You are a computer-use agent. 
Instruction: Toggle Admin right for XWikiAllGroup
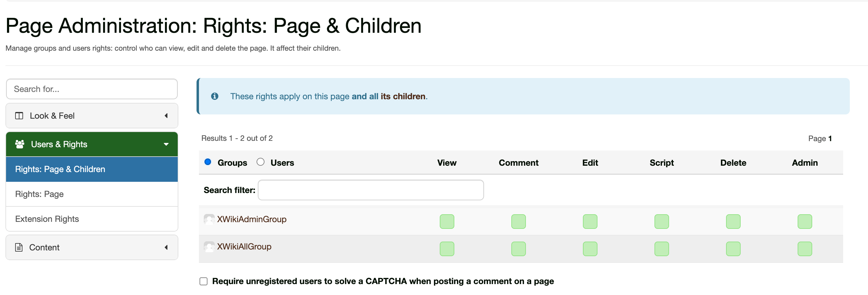click(x=804, y=249)
